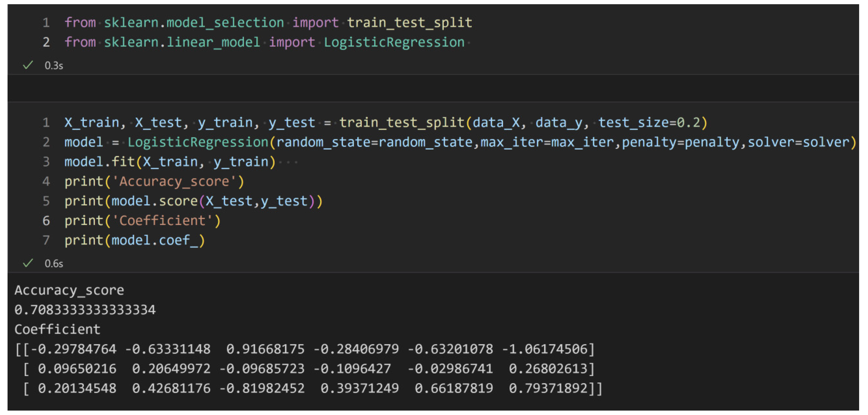This screenshot has height=415, width=868.
Task: Click the green checkmark beside 0.3s
Action: coord(28,65)
